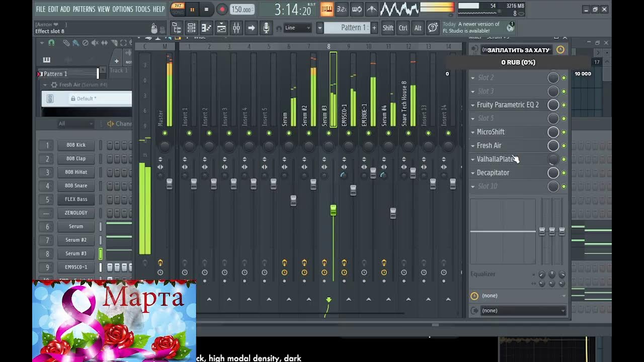The width and height of the screenshot is (644, 362).
Task: Disable the Decapitator effect slot LED
Action: pyautogui.click(x=563, y=173)
